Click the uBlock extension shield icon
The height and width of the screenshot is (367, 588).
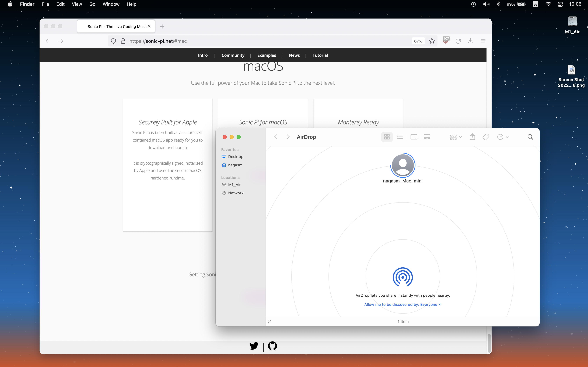[x=446, y=41]
